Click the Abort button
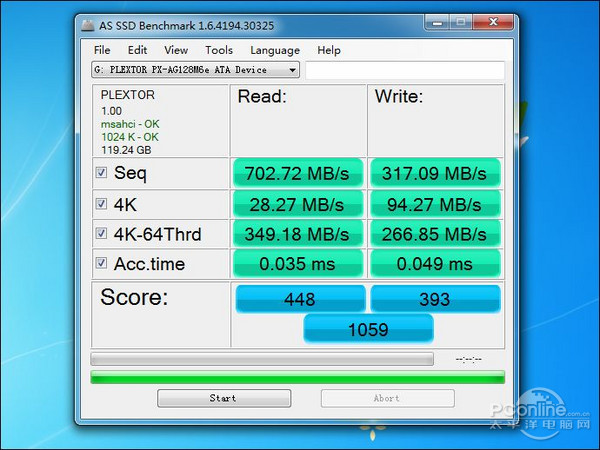Screen dimensions: 600x450 click(388, 398)
